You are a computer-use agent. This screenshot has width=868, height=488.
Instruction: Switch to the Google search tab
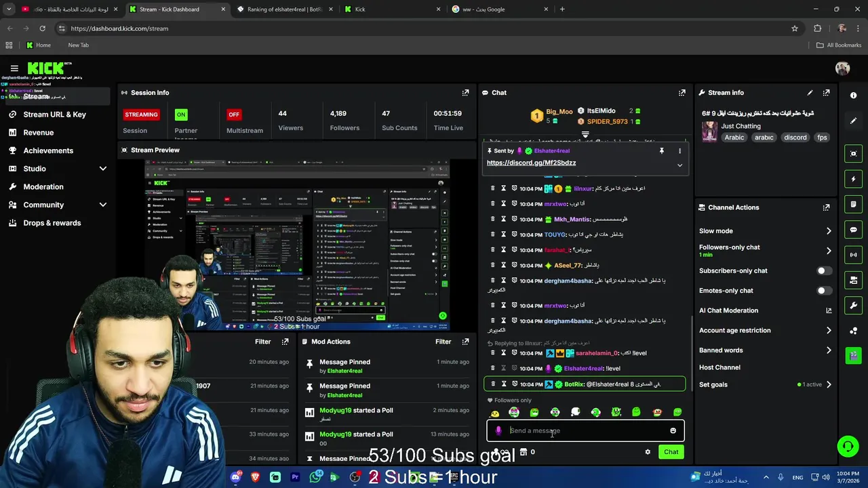tap(500, 9)
